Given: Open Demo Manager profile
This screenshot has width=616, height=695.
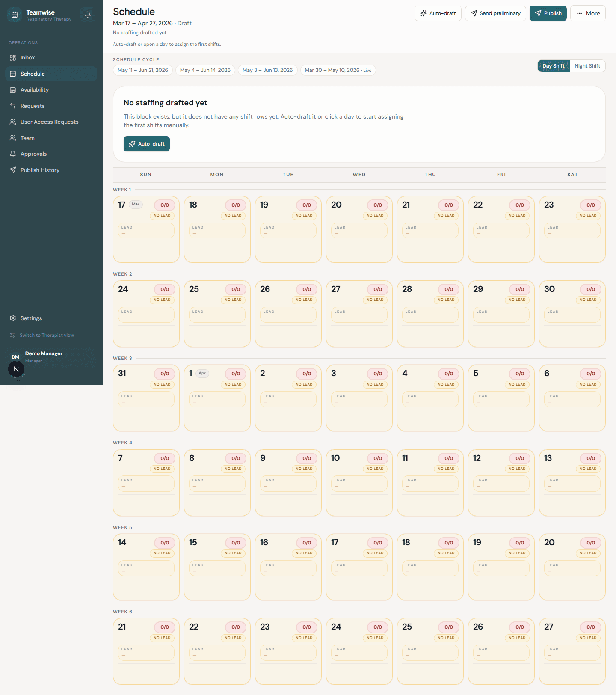Looking at the screenshot, I should pos(51,357).
